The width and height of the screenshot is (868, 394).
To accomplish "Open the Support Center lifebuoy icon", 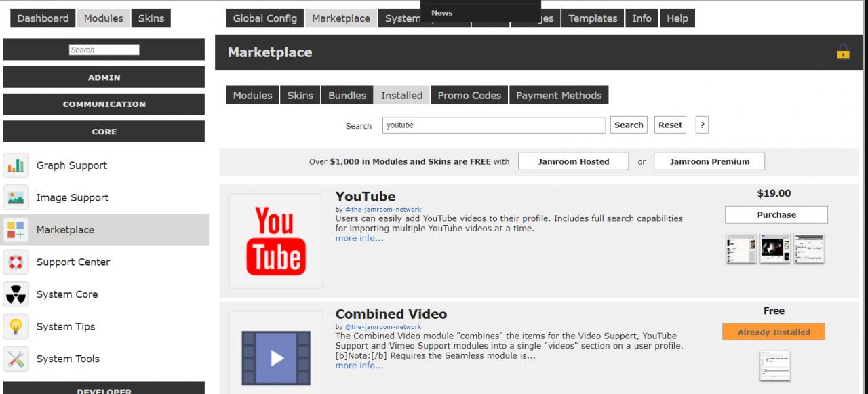I will [16, 262].
